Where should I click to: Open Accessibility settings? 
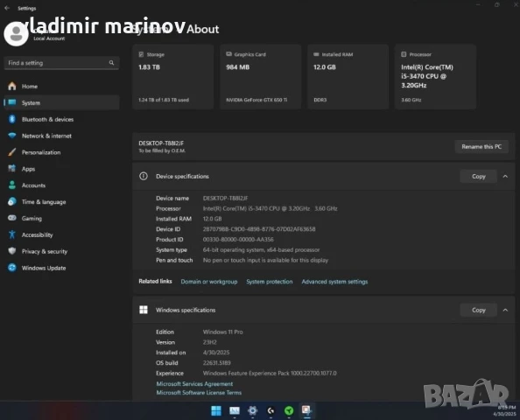[x=61, y=235]
